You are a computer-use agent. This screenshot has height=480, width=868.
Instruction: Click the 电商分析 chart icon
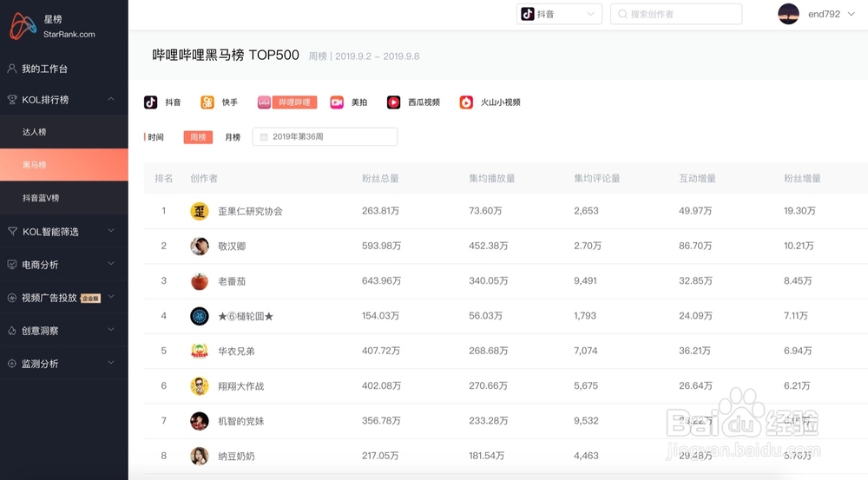pos(11,265)
